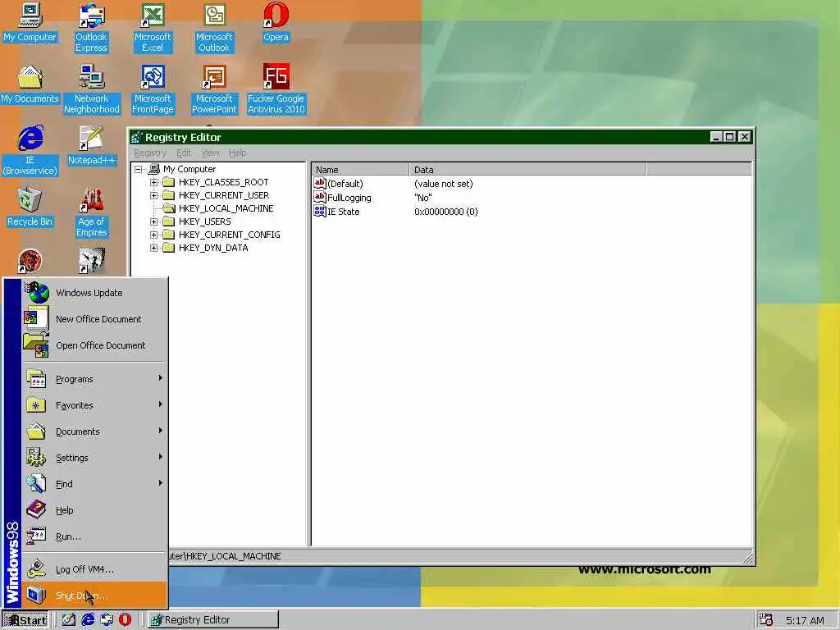Click the Start button
The height and width of the screenshot is (630, 840).
coord(25,620)
